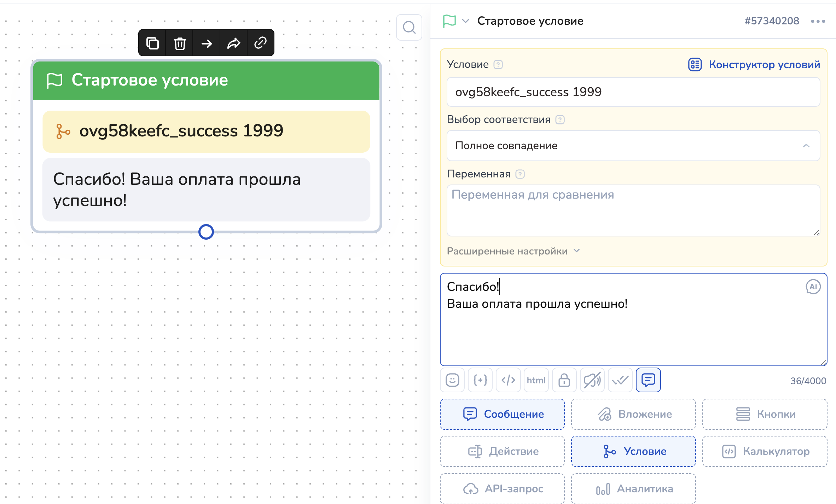Open three-dots menu near block ID
Image resolution: width=836 pixels, height=504 pixels.
[818, 21]
